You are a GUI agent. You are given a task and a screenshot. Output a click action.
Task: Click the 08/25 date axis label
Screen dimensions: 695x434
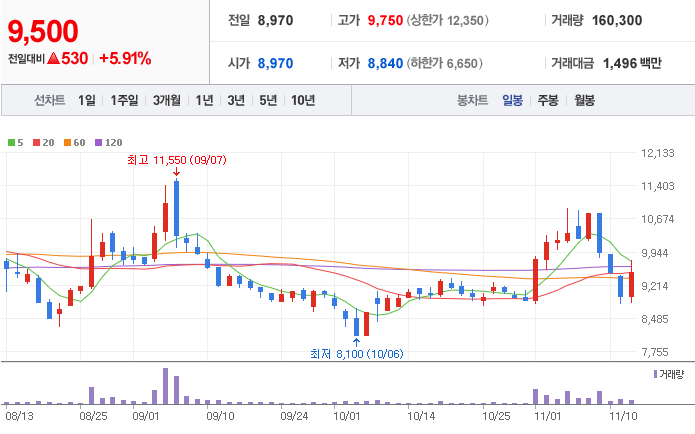(93, 416)
